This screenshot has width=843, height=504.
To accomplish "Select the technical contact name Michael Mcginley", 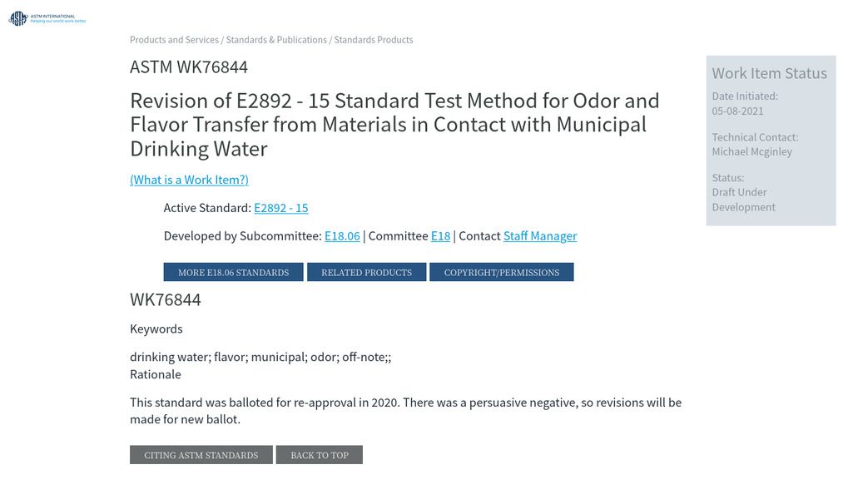I will pyautogui.click(x=752, y=151).
